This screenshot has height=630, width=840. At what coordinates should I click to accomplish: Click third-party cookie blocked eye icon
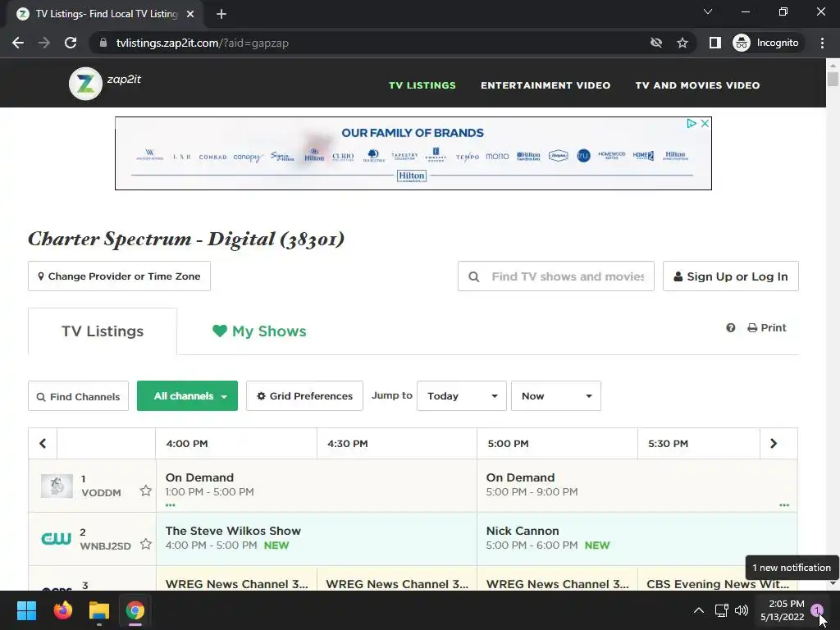(x=655, y=43)
